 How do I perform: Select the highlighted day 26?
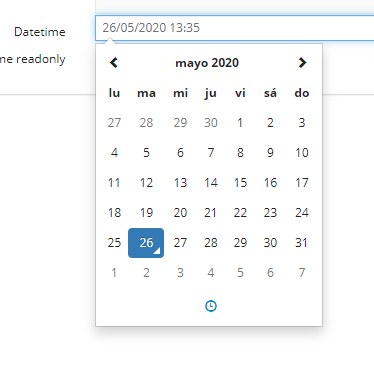pyautogui.click(x=146, y=243)
